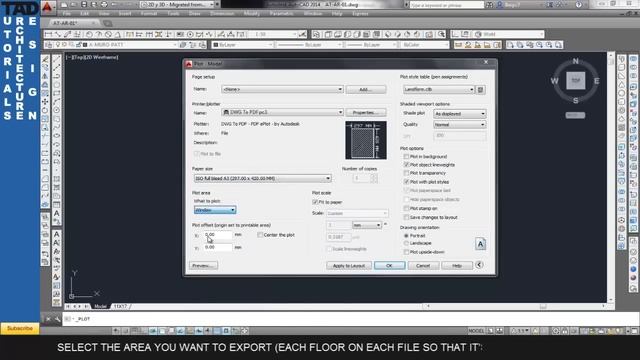Open the scale units mm dropdown
The height and width of the screenshot is (360, 640).
click(367, 225)
